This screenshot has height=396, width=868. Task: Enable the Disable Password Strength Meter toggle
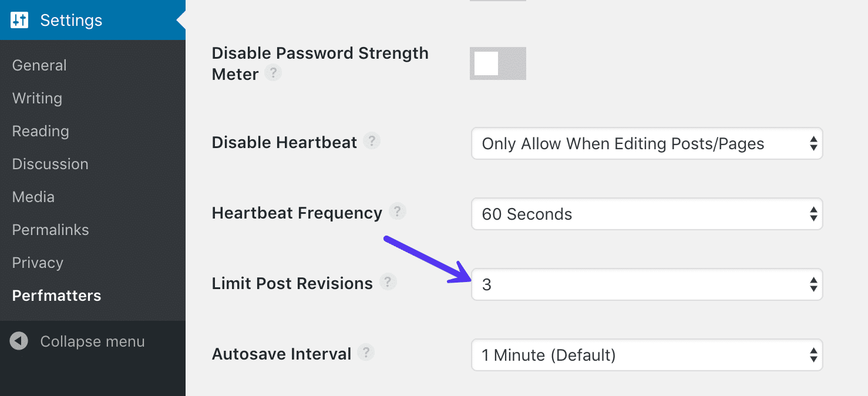pyautogui.click(x=497, y=63)
